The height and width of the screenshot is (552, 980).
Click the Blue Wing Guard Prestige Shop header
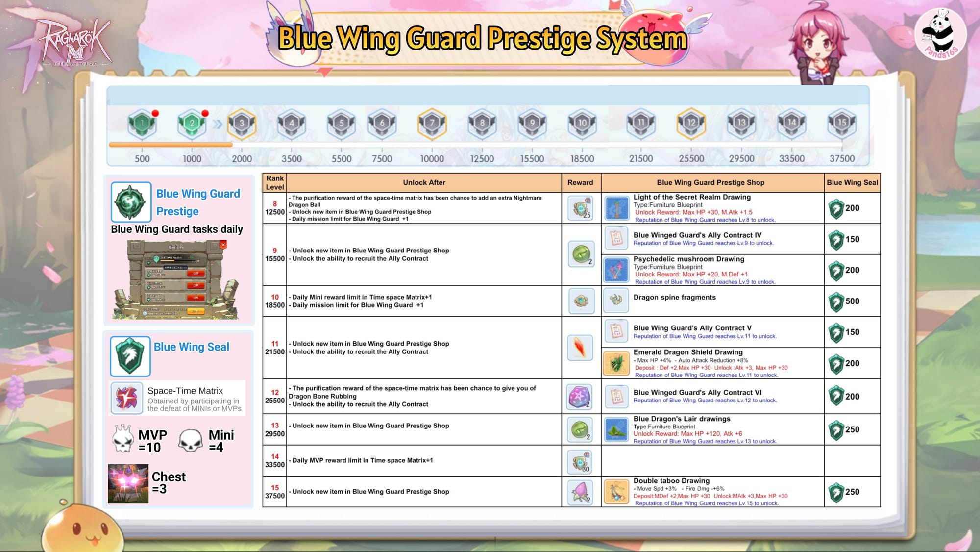click(710, 182)
